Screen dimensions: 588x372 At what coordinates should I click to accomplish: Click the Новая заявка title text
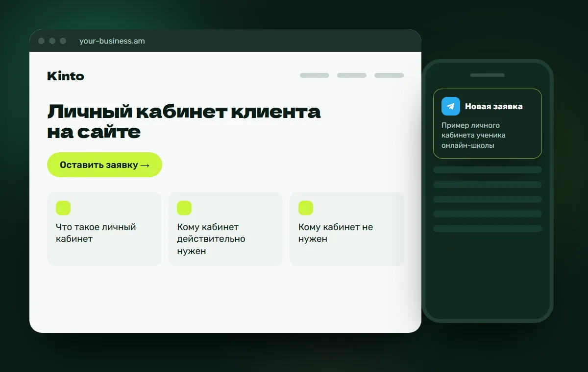pos(494,106)
